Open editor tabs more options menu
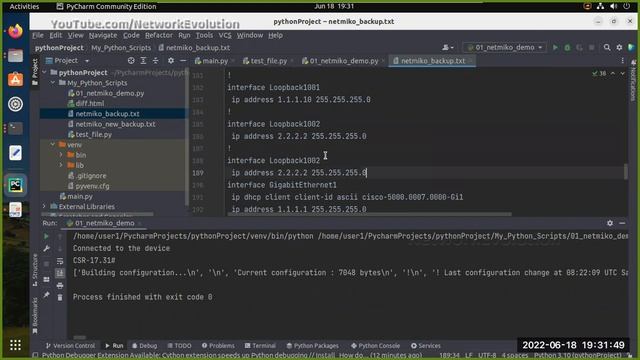Viewport: 640px width, 360px height. tap(622, 61)
